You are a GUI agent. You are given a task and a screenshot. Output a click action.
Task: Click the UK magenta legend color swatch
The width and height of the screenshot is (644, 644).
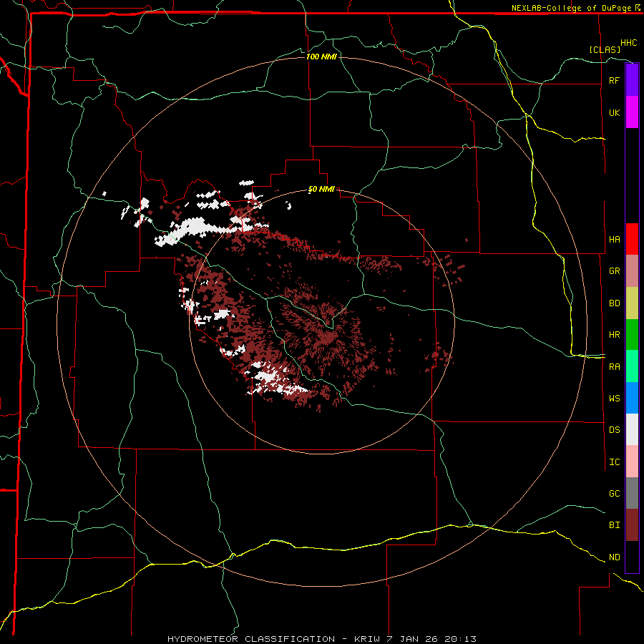click(632, 112)
